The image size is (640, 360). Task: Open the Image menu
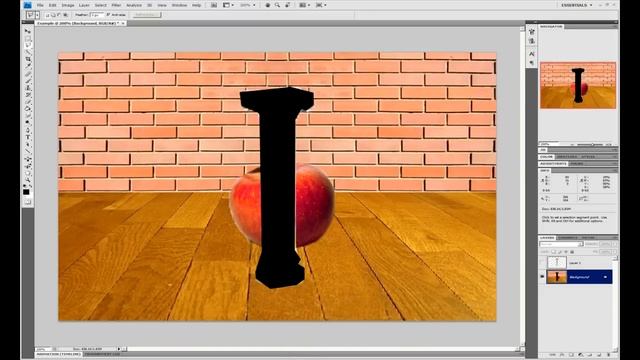tap(68, 5)
